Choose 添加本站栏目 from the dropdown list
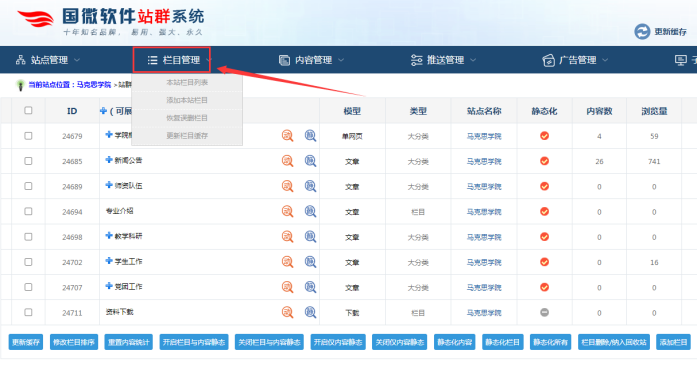Viewport: 697px width, 367px height. [x=187, y=100]
